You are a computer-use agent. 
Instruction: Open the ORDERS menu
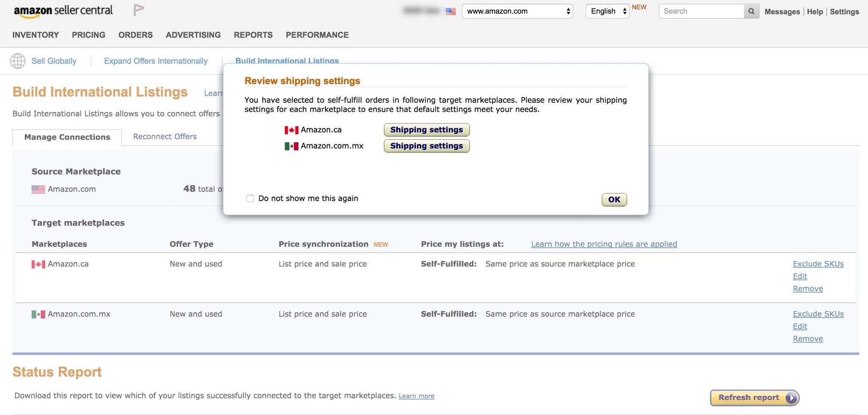point(136,35)
